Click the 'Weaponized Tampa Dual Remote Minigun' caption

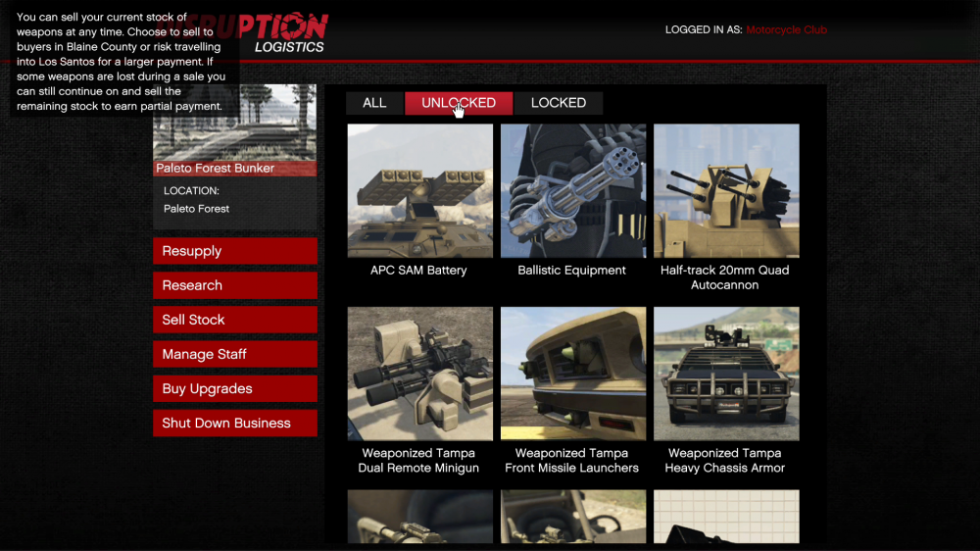pyautogui.click(x=418, y=461)
